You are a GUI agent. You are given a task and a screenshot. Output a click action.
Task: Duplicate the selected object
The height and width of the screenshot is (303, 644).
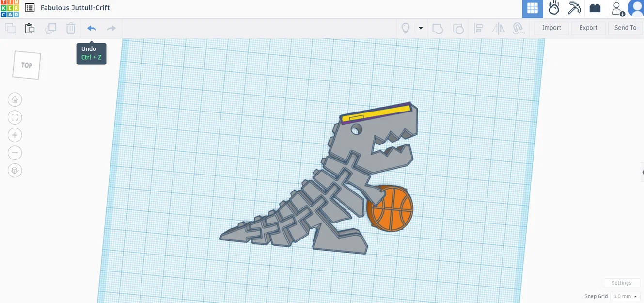click(50, 28)
